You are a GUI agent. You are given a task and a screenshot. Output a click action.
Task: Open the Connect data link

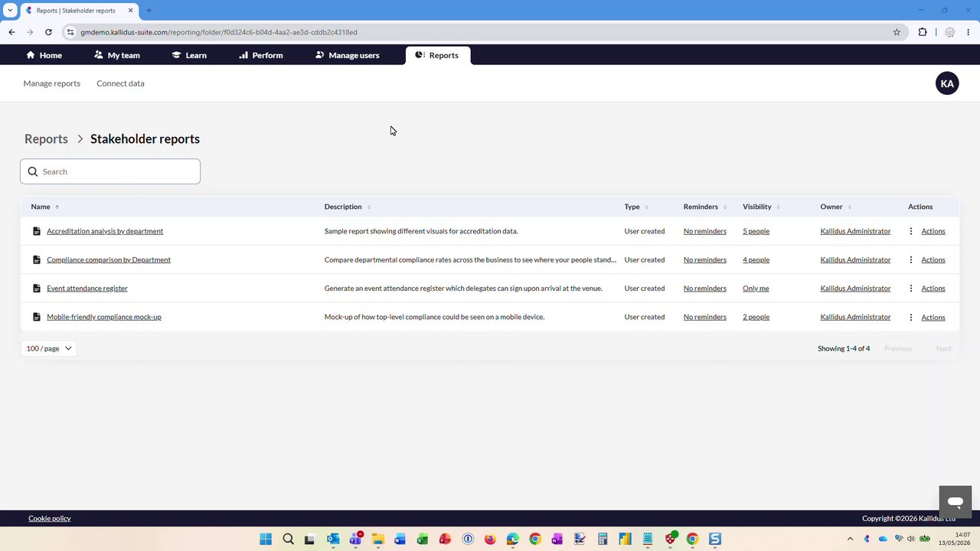[x=120, y=83]
